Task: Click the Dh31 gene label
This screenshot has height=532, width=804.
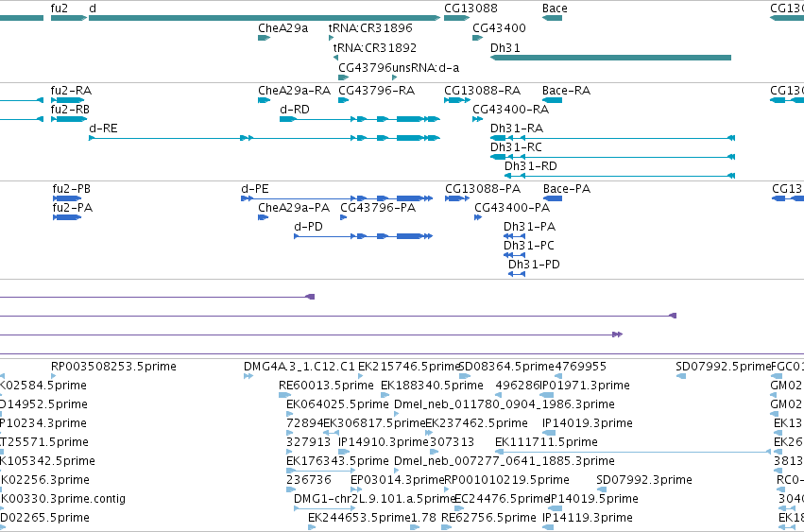Action: coord(505,47)
